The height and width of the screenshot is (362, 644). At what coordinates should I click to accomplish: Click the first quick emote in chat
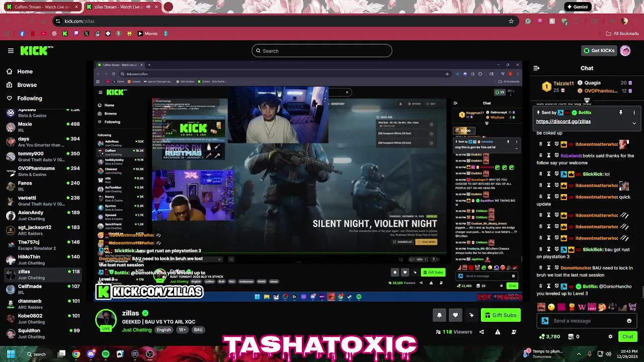tap(541, 307)
